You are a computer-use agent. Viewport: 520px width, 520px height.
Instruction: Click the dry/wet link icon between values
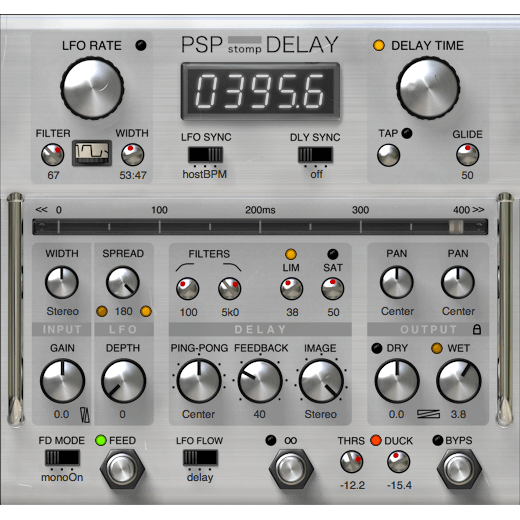pyautogui.click(x=428, y=414)
